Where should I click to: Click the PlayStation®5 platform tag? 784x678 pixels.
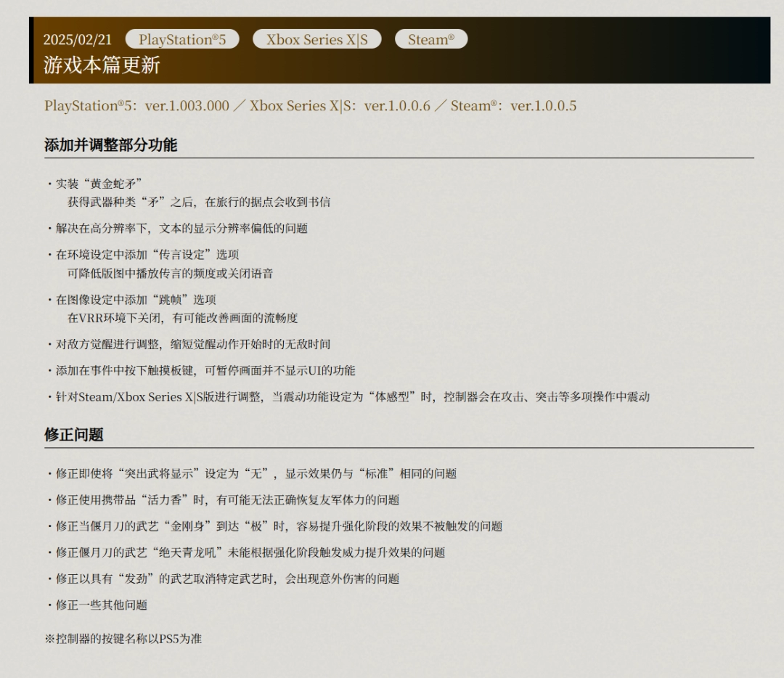[x=183, y=39]
